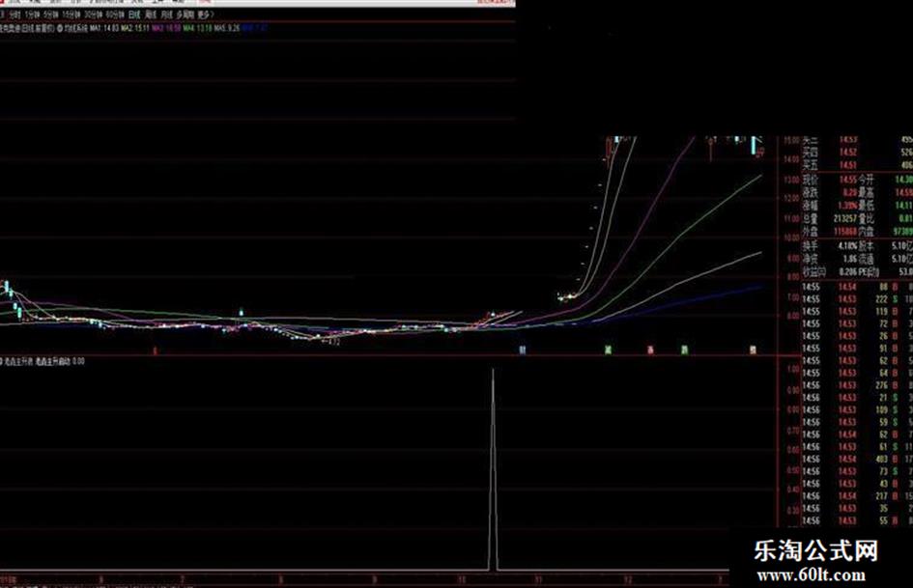
Task: Click the white spike peak in the indicator sub-chart
Action: [493, 370]
